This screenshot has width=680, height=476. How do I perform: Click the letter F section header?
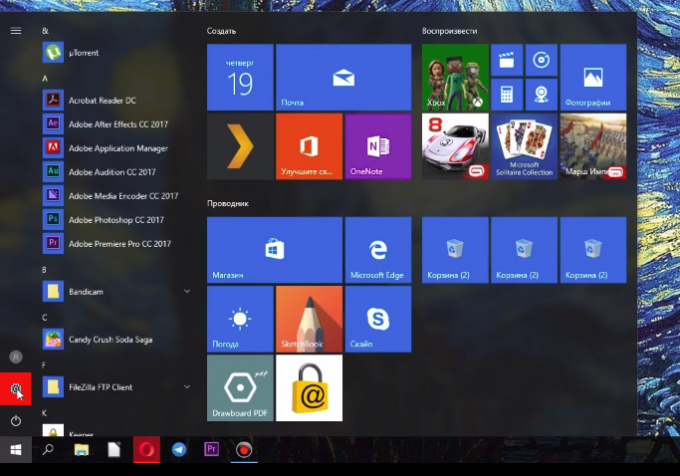click(43, 365)
